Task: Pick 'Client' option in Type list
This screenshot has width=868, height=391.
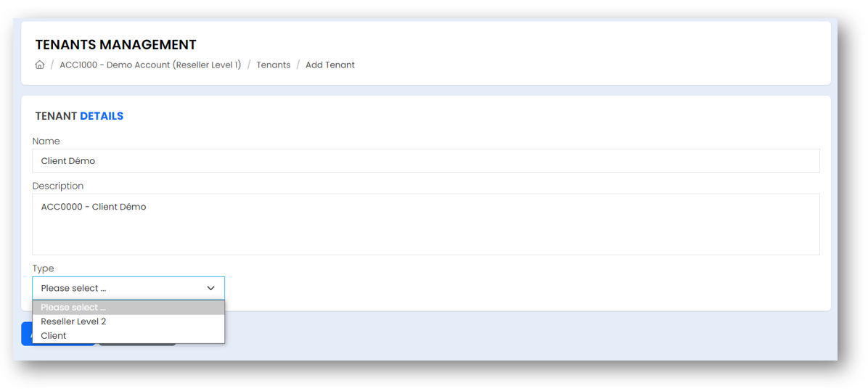Action: (128, 336)
